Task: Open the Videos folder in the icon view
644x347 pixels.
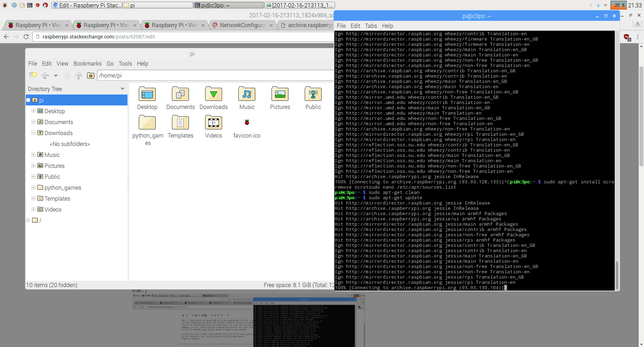Action: [214, 123]
